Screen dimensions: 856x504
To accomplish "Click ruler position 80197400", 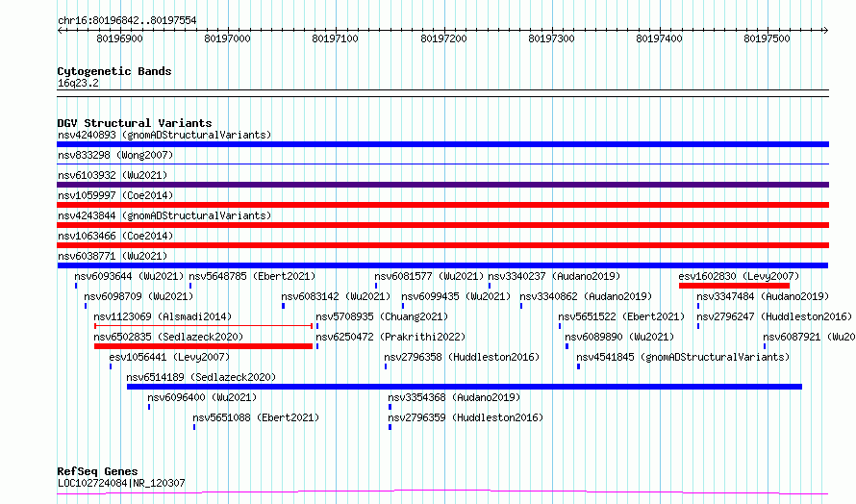I will (x=659, y=38).
